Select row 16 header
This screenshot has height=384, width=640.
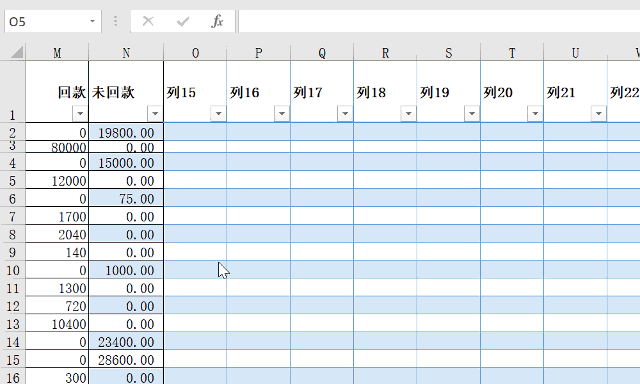(x=13, y=376)
